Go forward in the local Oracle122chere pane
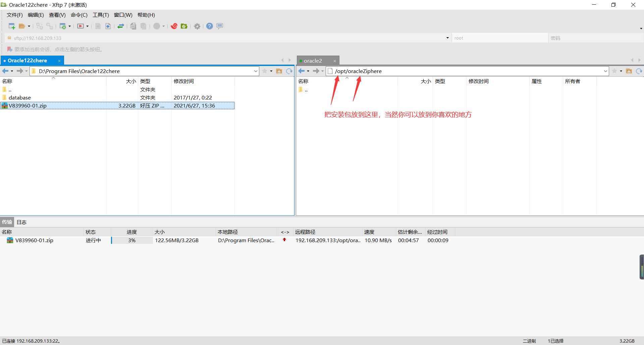The image size is (644, 345). (x=20, y=71)
